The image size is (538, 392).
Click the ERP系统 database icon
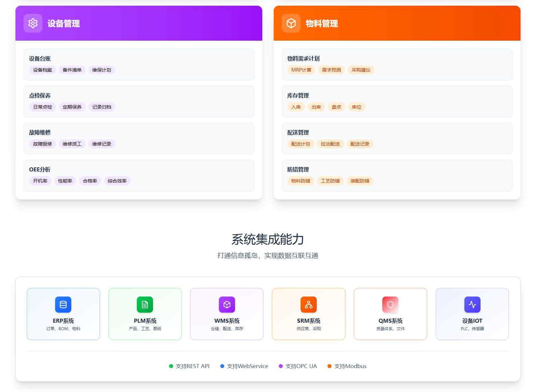(x=63, y=305)
